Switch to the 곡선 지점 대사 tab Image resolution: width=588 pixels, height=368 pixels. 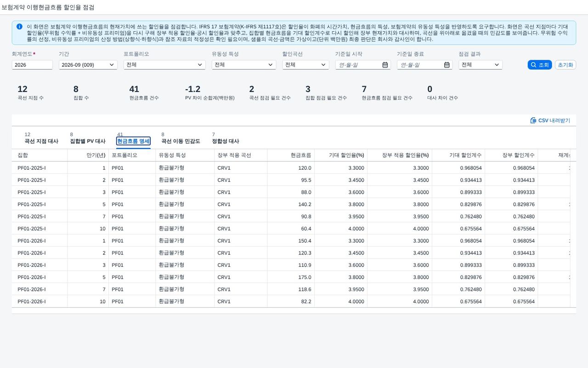(x=41, y=141)
